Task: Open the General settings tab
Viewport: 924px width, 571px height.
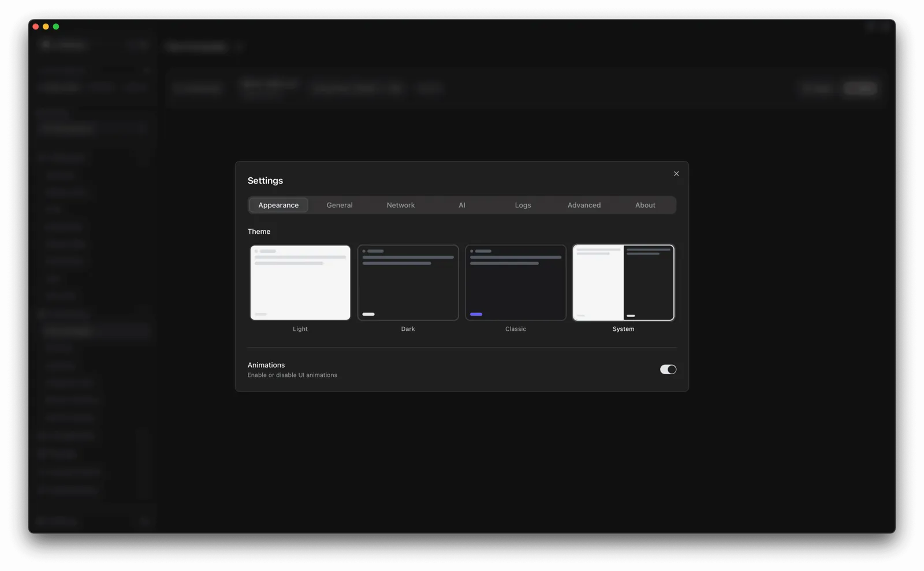Action: click(x=340, y=205)
